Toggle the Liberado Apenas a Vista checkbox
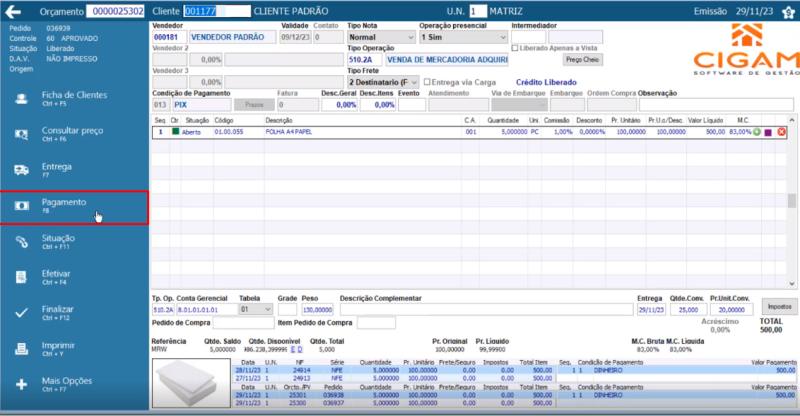Image resolution: width=800 pixels, height=416 pixels. pos(515,48)
